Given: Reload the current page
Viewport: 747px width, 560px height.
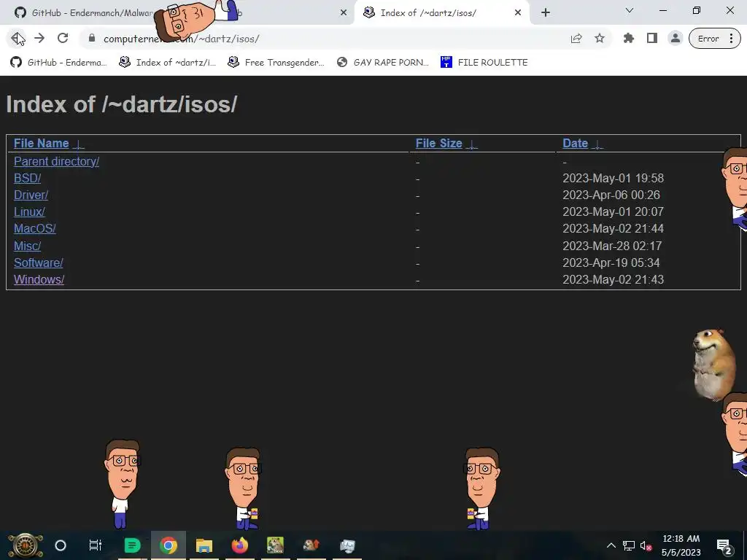Looking at the screenshot, I should (63, 39).
